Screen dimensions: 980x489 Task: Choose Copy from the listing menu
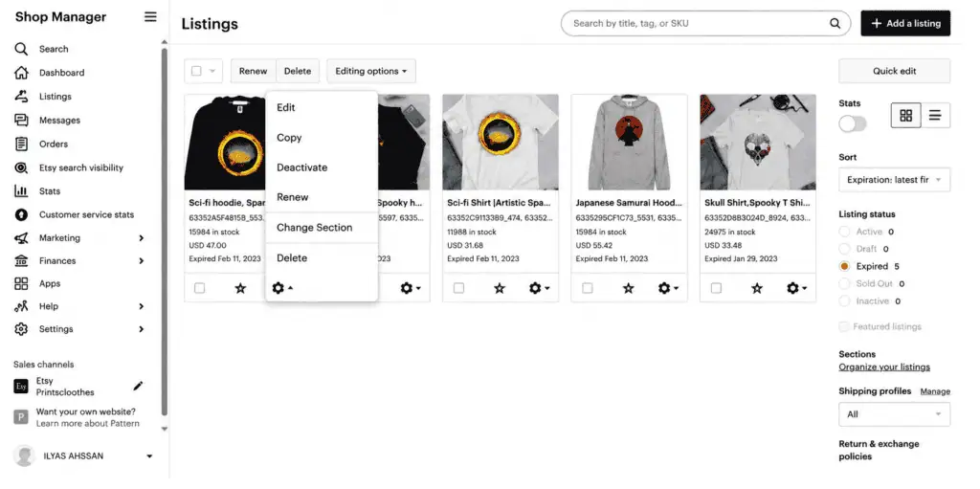click(322, 138)
